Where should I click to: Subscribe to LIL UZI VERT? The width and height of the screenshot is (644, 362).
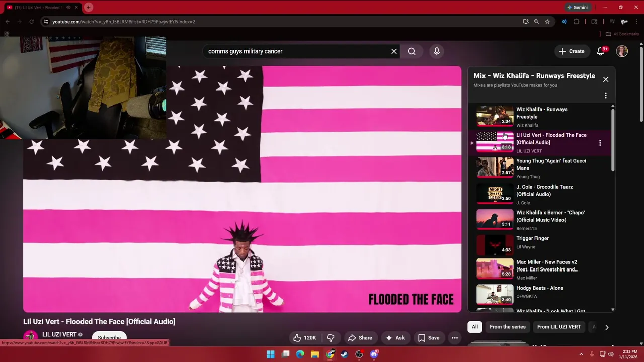tap(109, 338)
